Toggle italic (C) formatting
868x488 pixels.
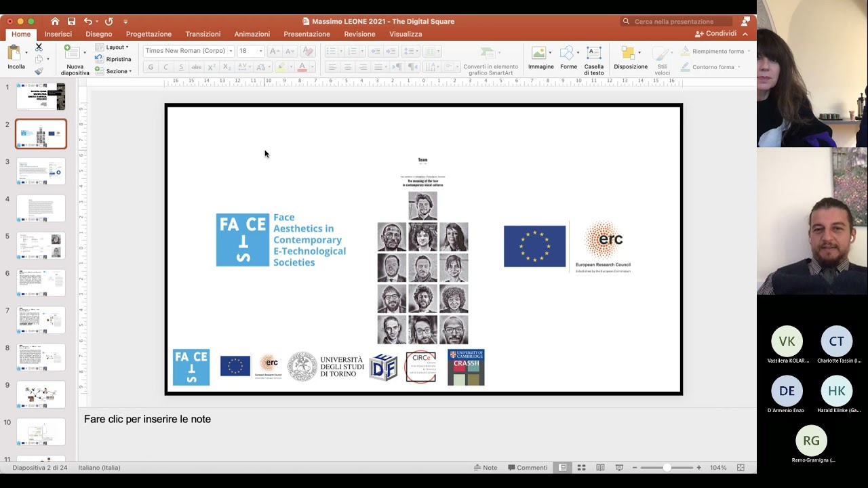tap(165, 67)
